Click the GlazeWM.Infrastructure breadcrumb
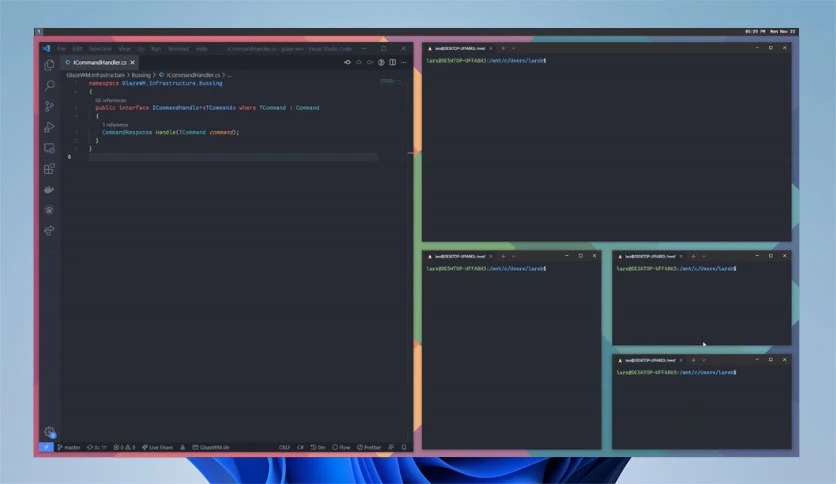The image size is (836, 484). pos(95,75)
